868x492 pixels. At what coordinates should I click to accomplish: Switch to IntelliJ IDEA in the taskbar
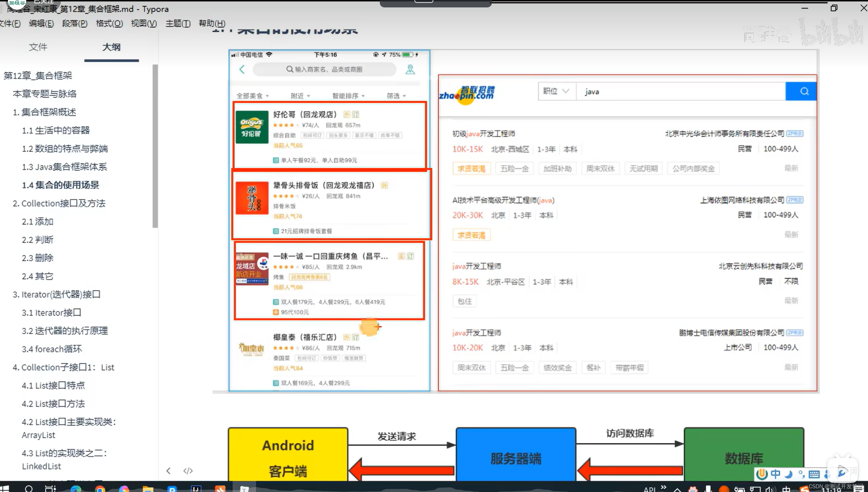(x=196, y=489)
